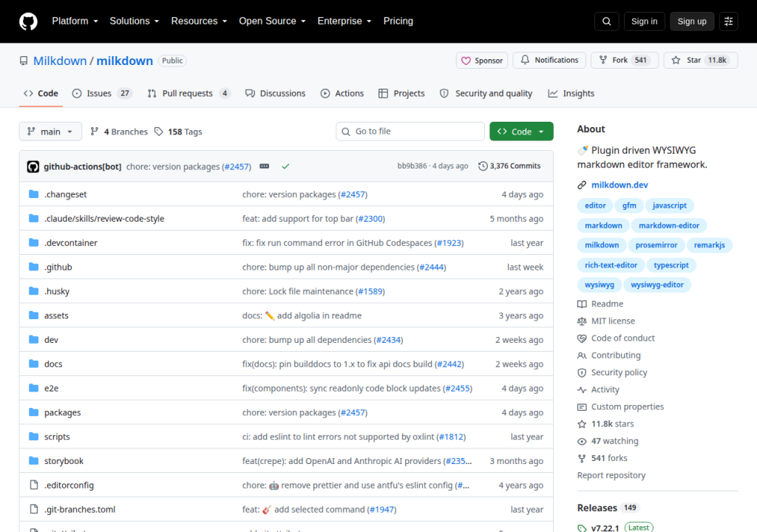Click the fork icon beside 541 forks

(582, 458)
